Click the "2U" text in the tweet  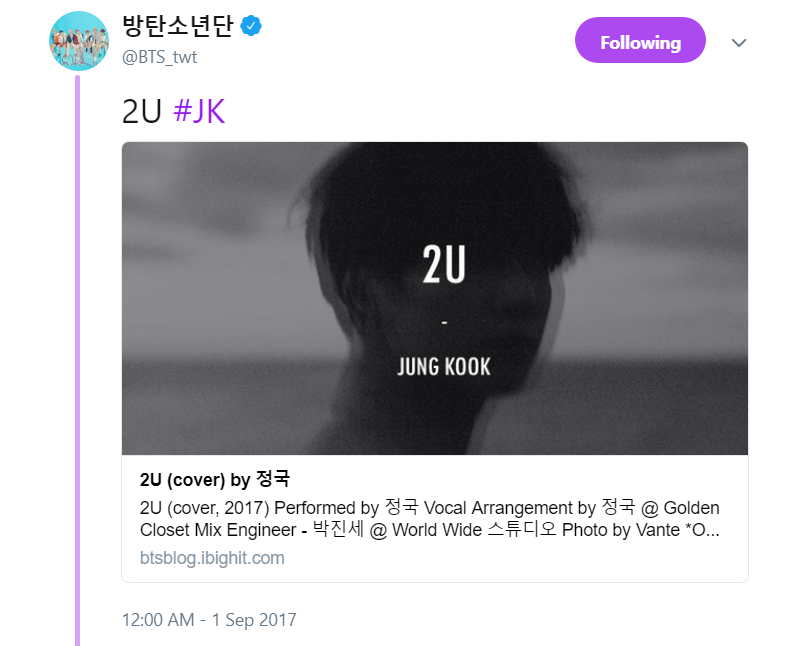pyautogui.click(x=142, y=112)
